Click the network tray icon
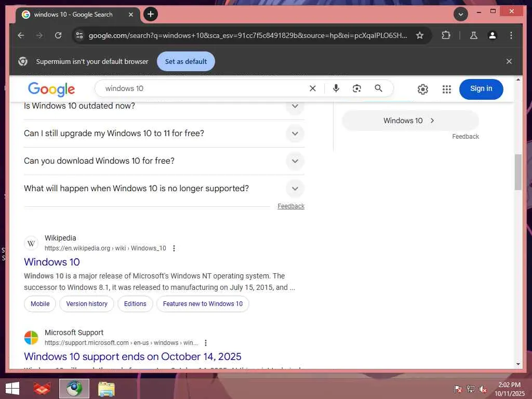 pos(471,389)
